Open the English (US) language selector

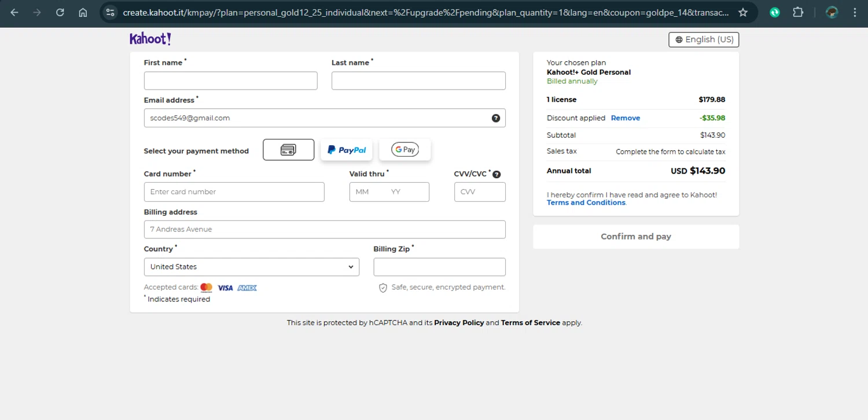704,39
